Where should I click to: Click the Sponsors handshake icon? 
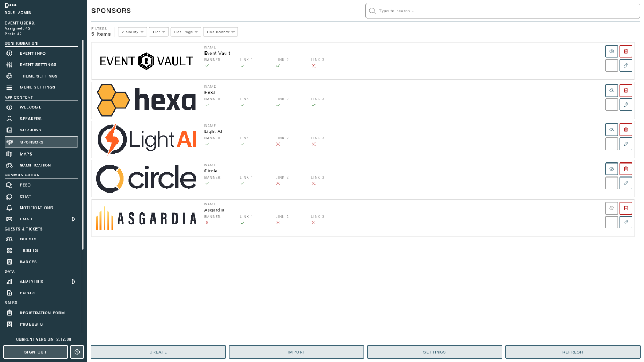(x=9, y=142)
